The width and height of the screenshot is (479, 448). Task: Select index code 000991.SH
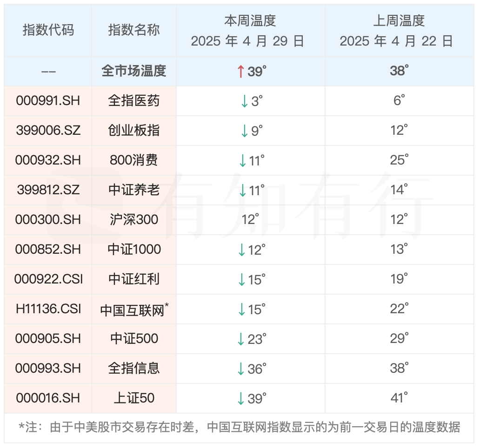(x=48, y=101)
